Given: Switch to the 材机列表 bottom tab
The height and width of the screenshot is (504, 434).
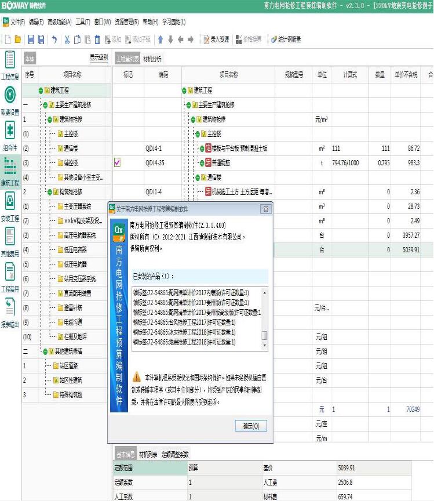Looking at the screenshot, I should [x=148, y=455].
